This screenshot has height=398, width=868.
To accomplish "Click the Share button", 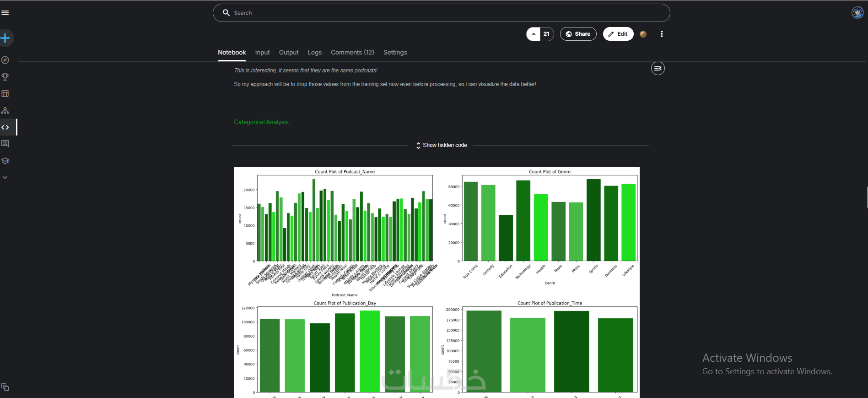I will [578, 34].
